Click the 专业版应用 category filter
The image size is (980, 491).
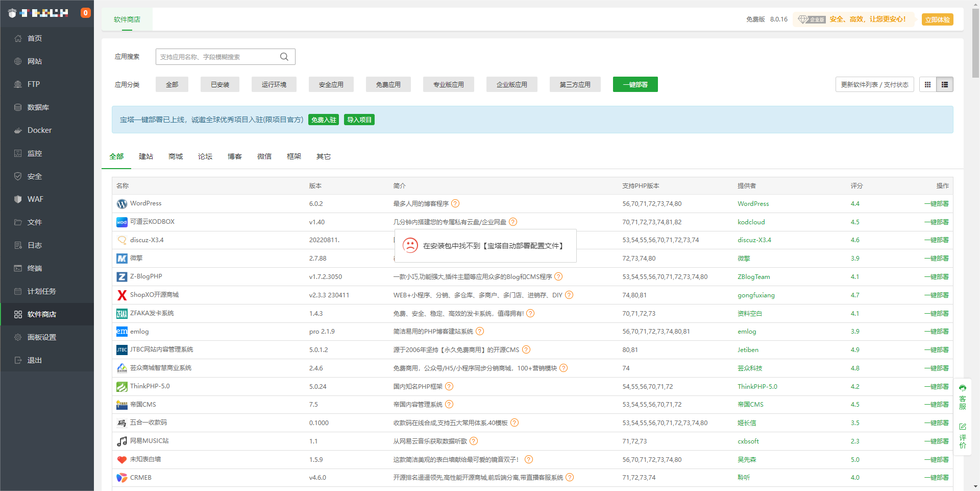point(449,84)
